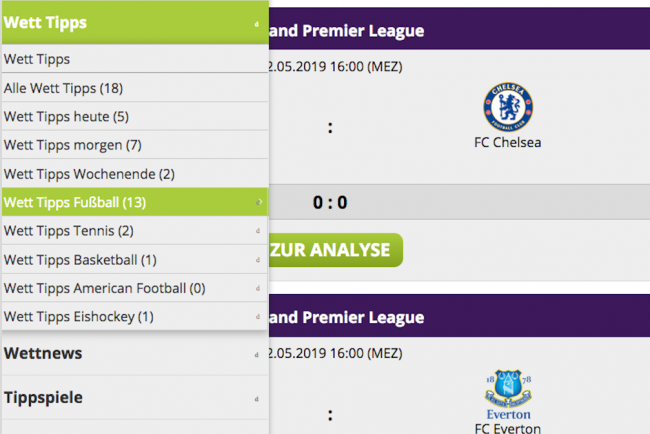Click the FC Chelsea team name
The image size is (650, 434).
tap(508, 142)
